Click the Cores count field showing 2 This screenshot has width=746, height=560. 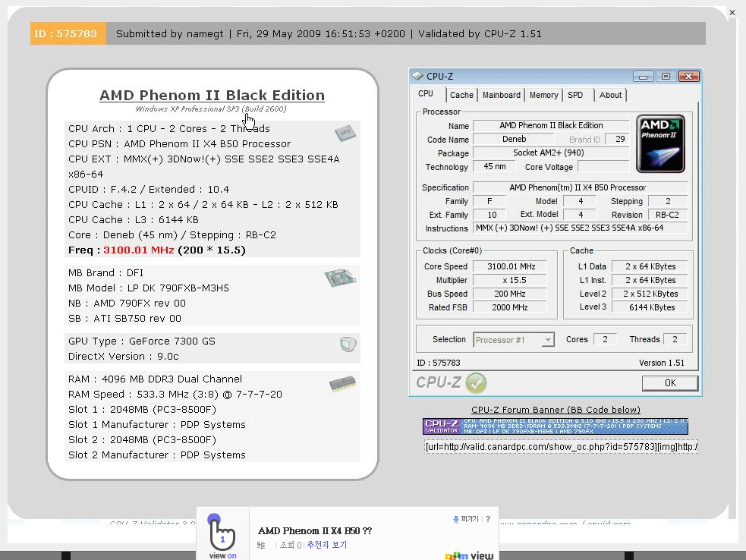(x=605, y=339)
